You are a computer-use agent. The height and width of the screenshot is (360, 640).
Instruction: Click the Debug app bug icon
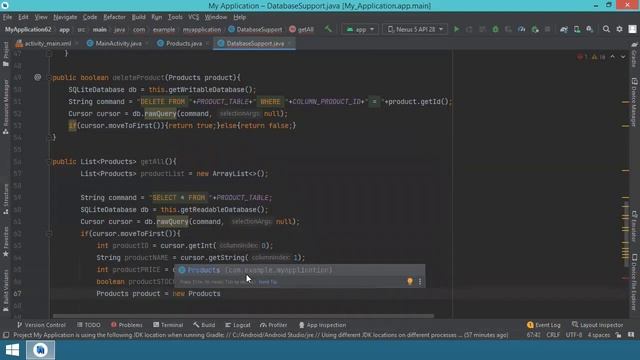click(x=495, y=29)
